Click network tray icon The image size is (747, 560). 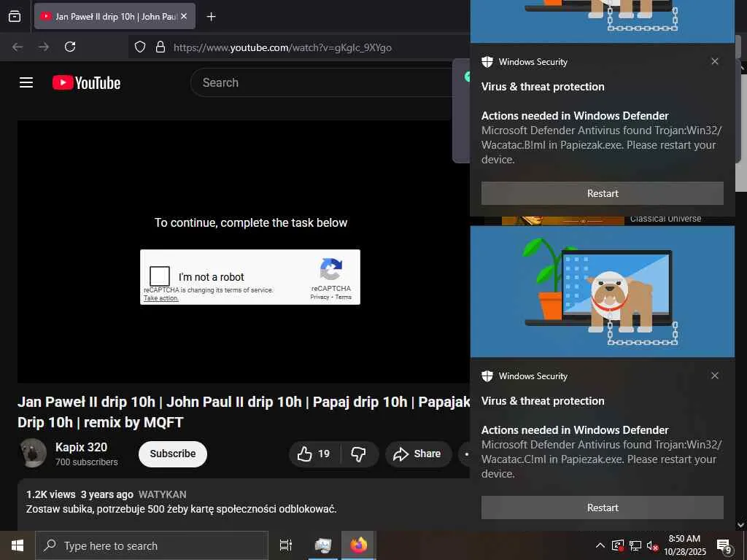tap(635, 545)
